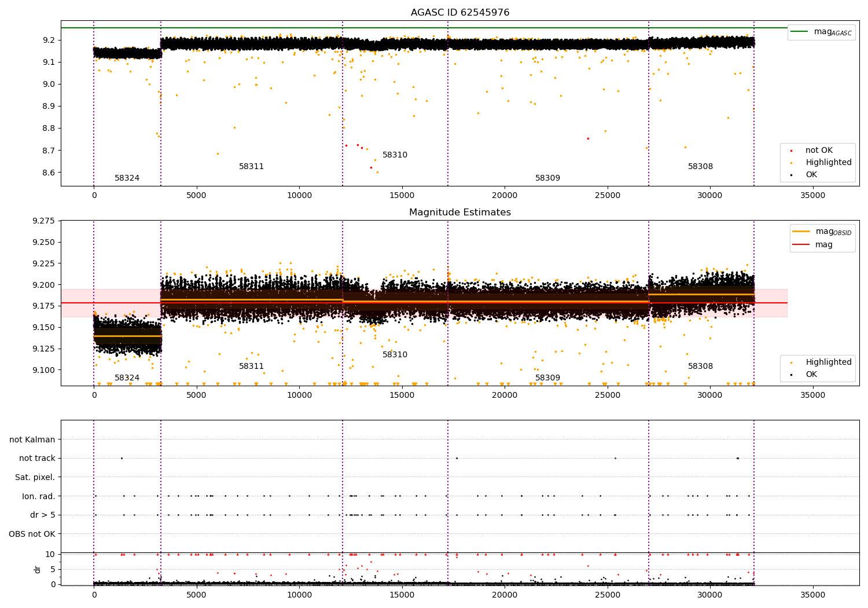Click the 8.6 y-axis tick of top plot
The height and width of the screenshot is (608, 868).
tap(49, 173)
